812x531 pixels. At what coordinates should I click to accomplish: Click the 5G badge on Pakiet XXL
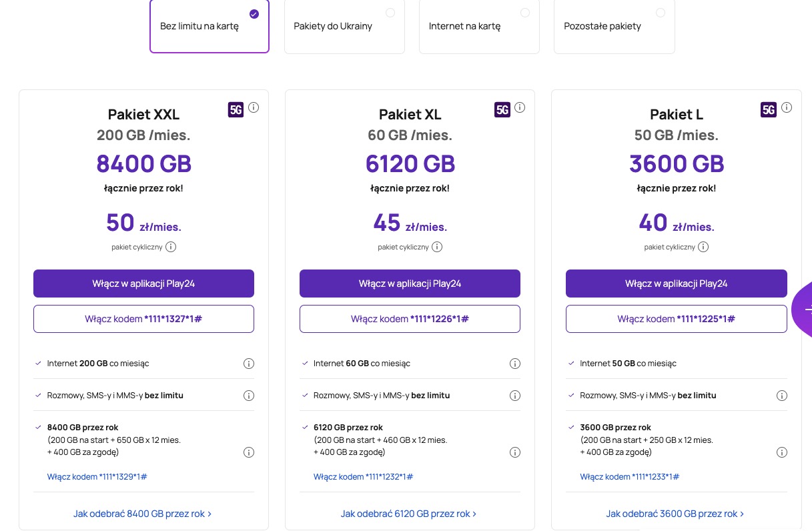point(236,109)
